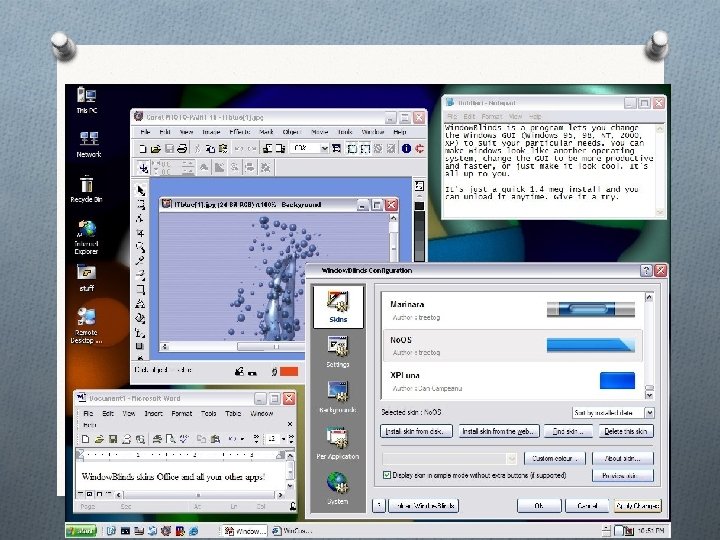The height and width of the screenshot is (540, 720).
Task: Open the Mask menu in Corel PHOTO-PAINT
Action: point(266,132)
